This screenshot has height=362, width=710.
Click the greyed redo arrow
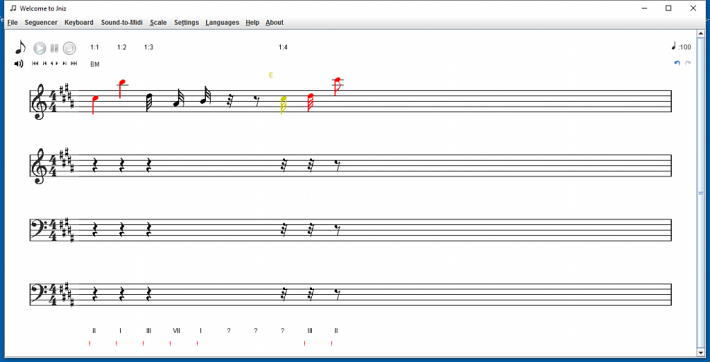tap(688, 63)
